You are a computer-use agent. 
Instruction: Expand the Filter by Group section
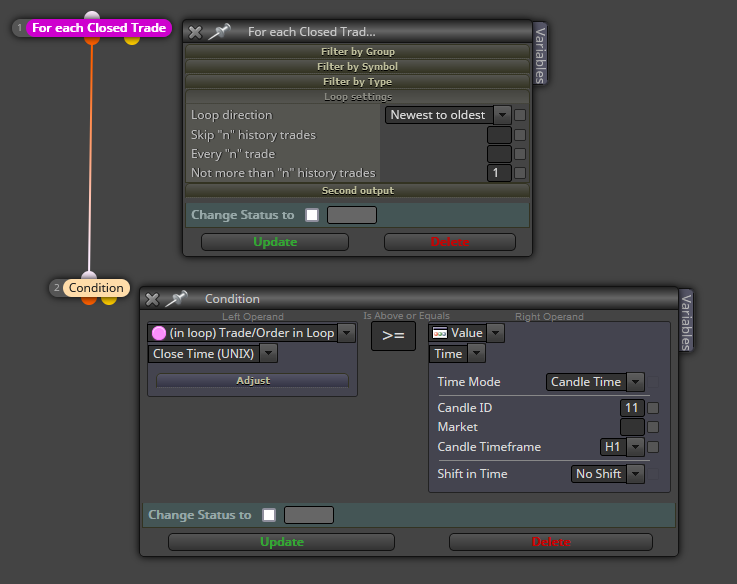coord(358,51)
